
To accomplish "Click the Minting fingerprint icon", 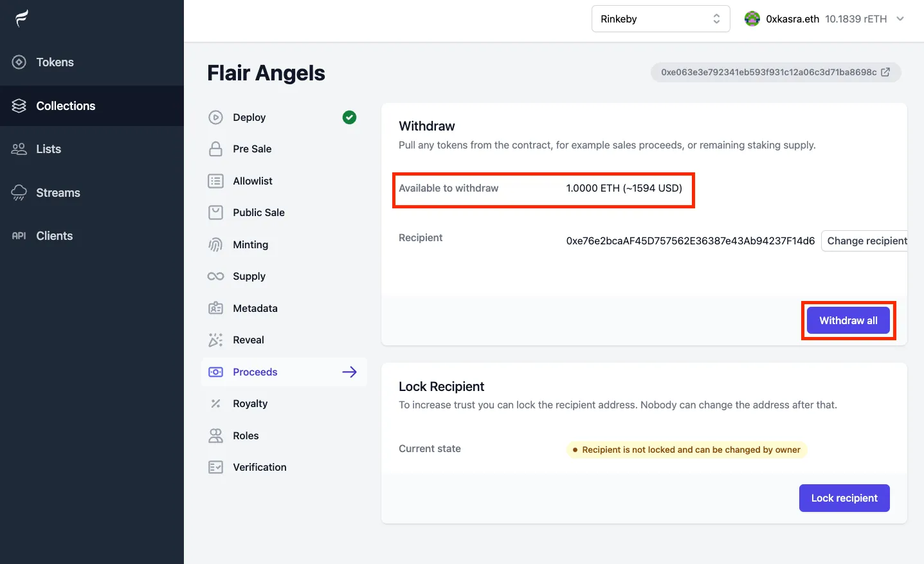I will tap(215, 245).
